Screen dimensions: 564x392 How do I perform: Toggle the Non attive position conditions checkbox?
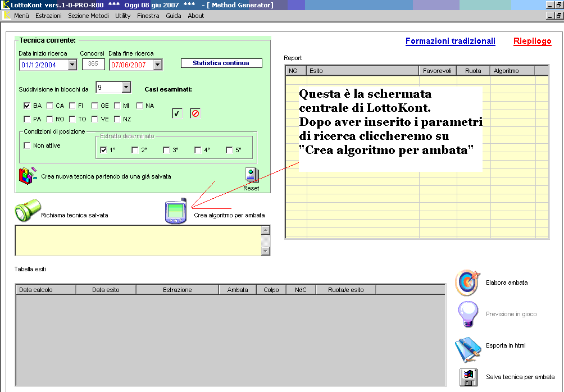27,145
